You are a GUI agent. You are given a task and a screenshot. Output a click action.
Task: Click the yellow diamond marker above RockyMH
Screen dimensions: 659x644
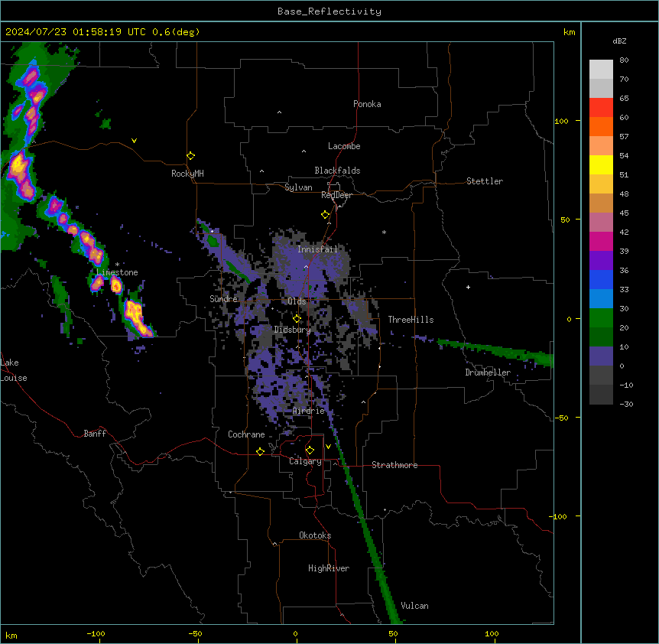(190, 155)
